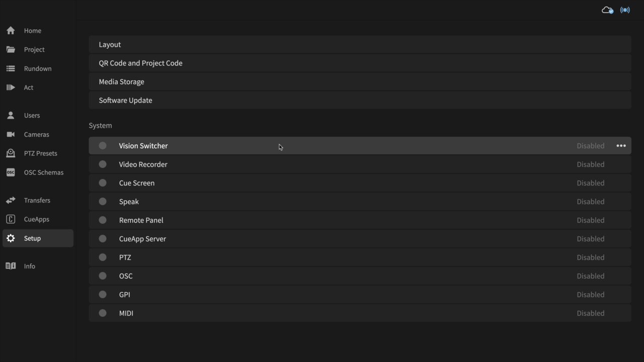This screenshot has height=362, width=644.
Task: Select the Speak row label
Action: point(129,202)
